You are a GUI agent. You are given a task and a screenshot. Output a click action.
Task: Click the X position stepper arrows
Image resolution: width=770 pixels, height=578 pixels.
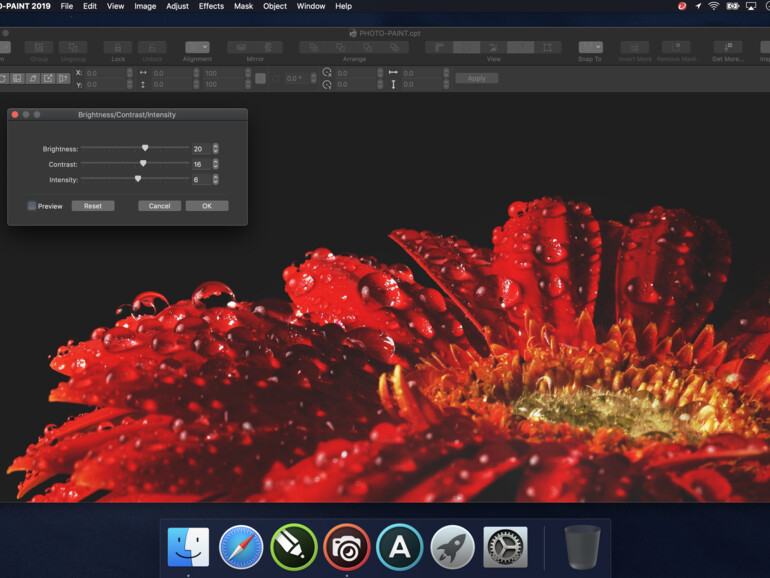click(130, 73)
